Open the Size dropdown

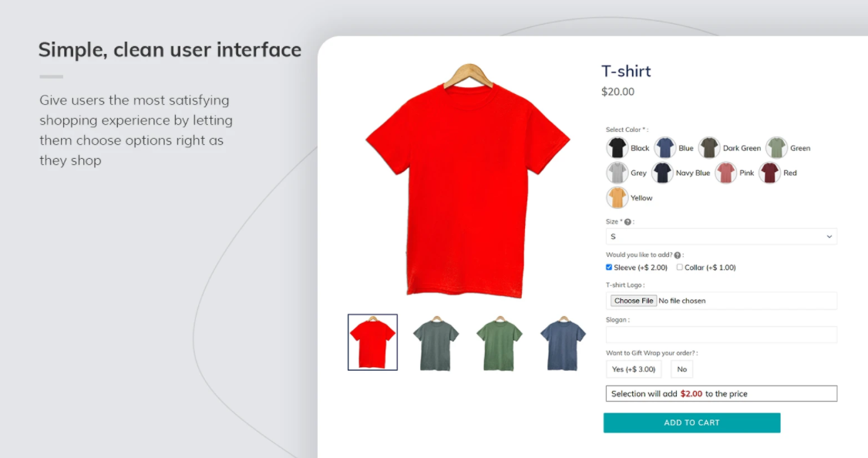pyautogui.click(x=721, y=237)
